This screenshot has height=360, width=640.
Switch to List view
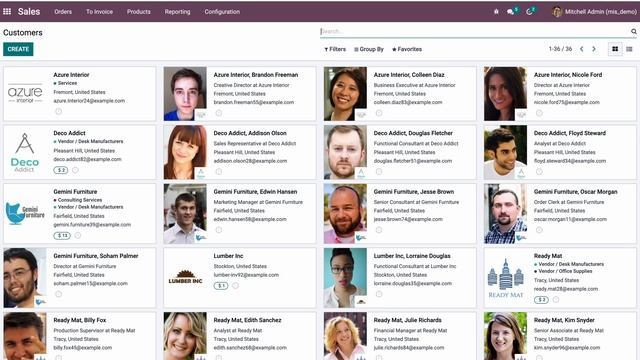[629, 49]
